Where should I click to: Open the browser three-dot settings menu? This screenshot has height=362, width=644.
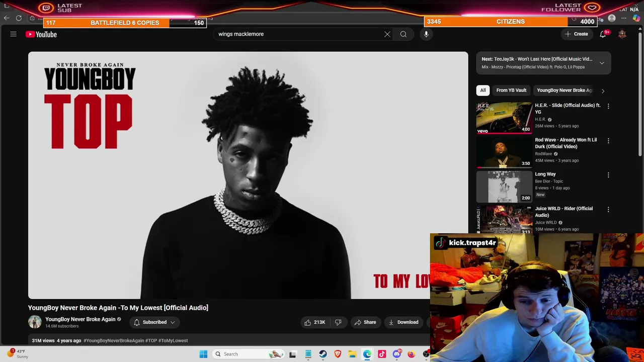coord(624,19)
